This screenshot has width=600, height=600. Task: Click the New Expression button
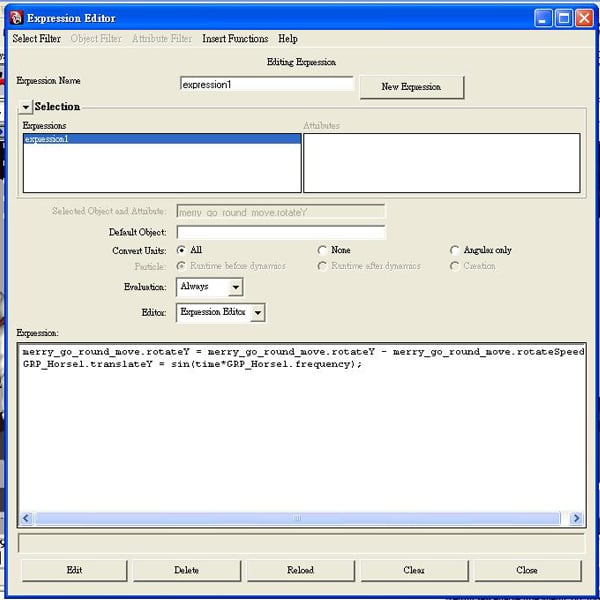tap(412, 87)
